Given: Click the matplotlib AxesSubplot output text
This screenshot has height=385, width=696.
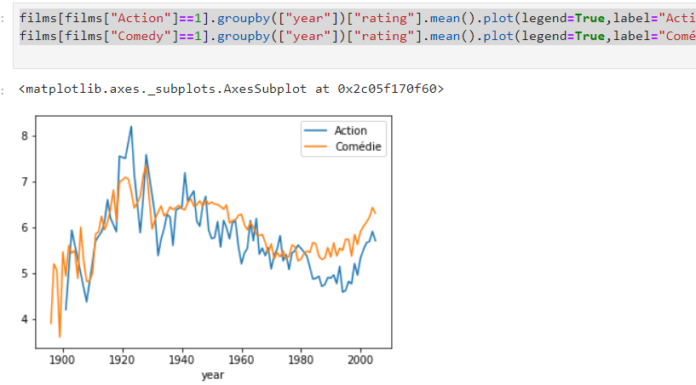Looking at the screenshot, I should [231, 89].
